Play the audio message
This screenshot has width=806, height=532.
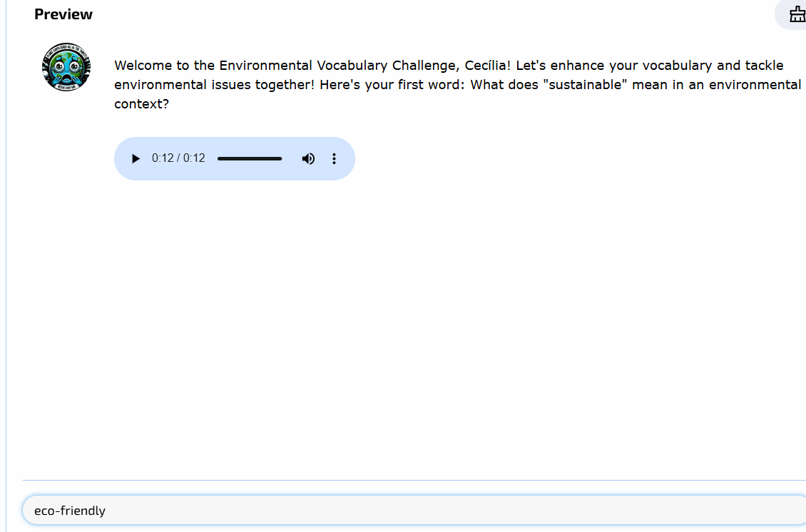136,159
